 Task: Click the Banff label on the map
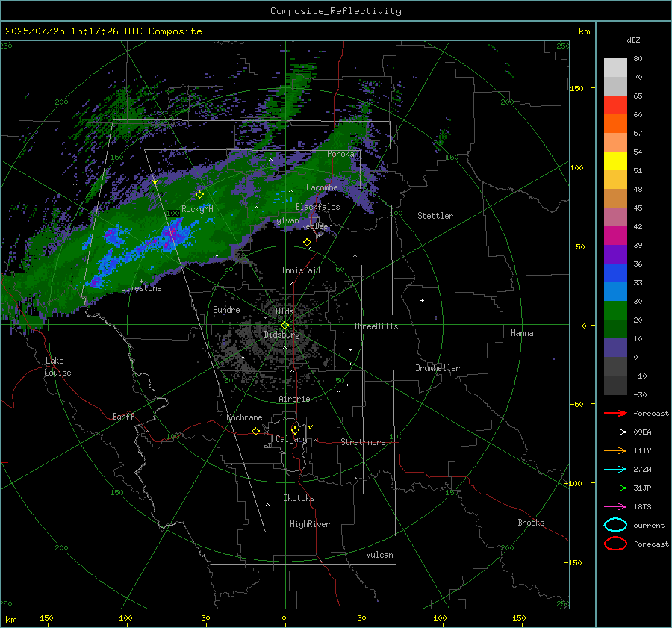pos(123,416)
